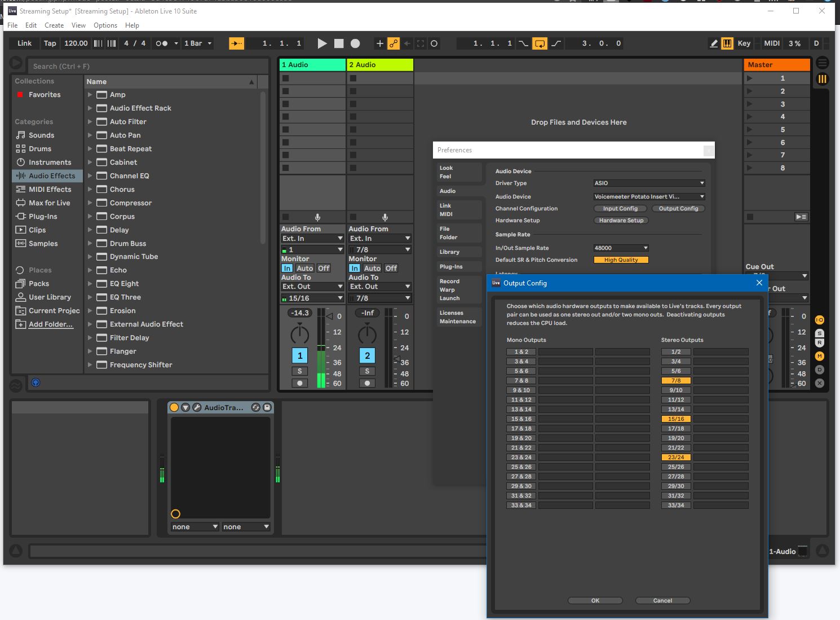840x620 pixels.
Task: Toggle the AudioTra device activator
Action: point(174,407)
